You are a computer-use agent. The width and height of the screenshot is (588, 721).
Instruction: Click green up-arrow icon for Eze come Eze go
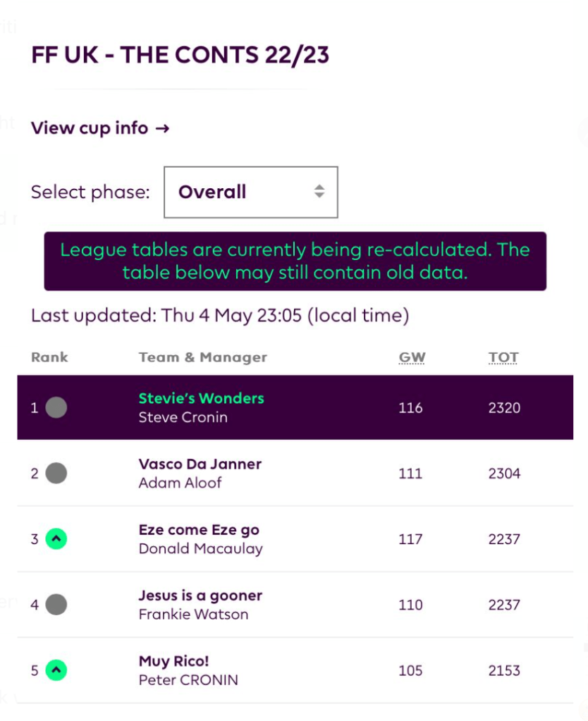coord(56,539)
